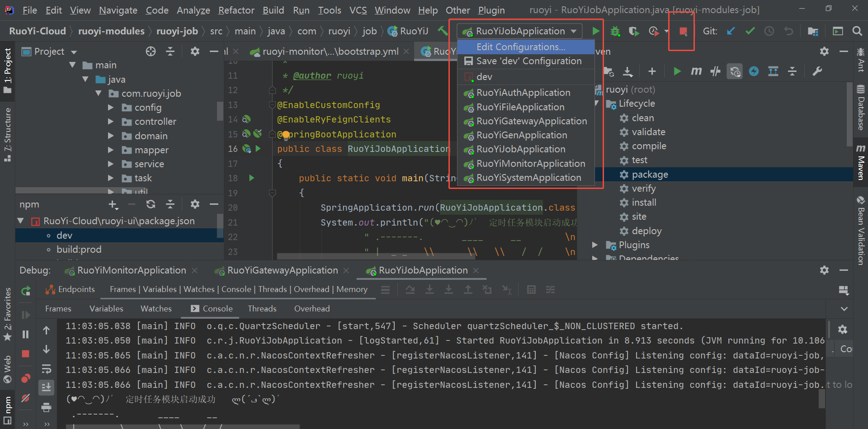This screenshot has height=429, width=868.
Task: Click the Endpoints tab button in the debug panel
Action: (71, 290)
